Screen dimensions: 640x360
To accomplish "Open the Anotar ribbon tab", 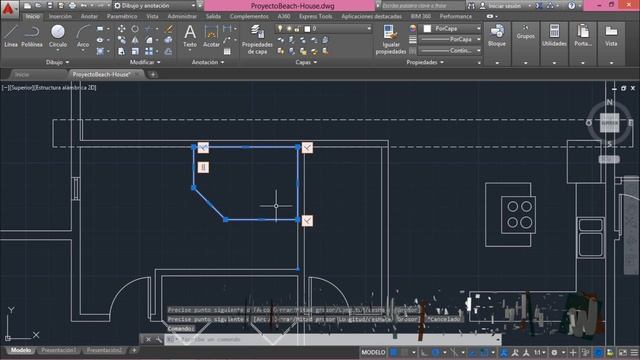I will tap(89, 16).
